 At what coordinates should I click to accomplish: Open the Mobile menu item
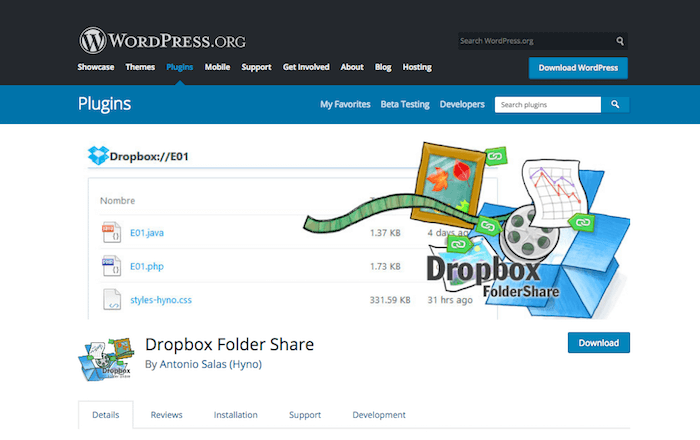coord(217,67)
